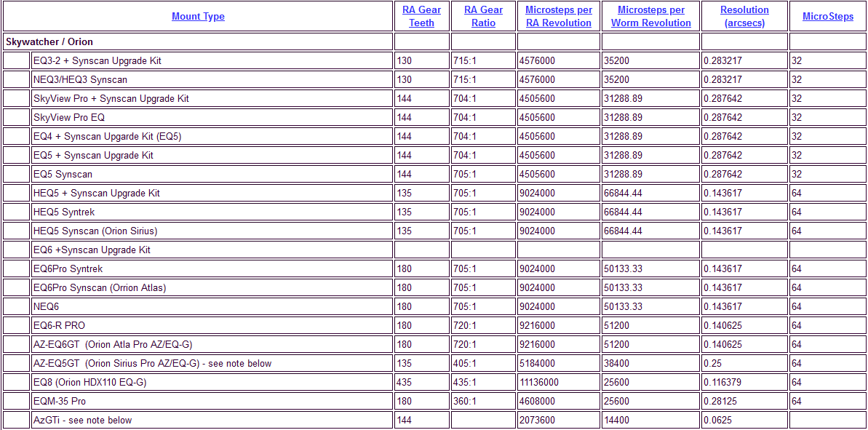Open the MicroSteps column header link

(828, 17)
